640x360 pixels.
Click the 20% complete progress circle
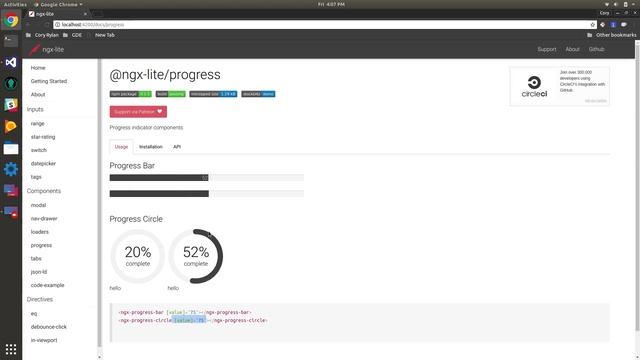point(138,256)
